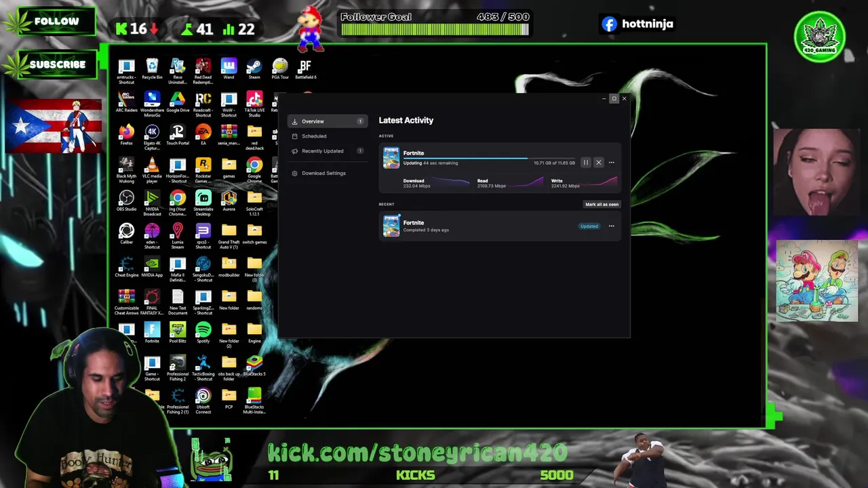Select the Caliber desktop icon
The image size is (868, 488).
(126, 234)
